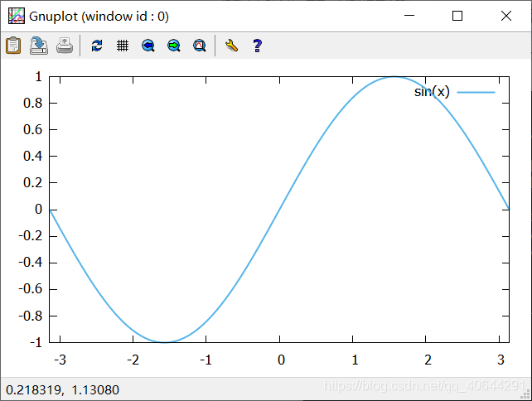Image resolution: width=532 pixels, height=401 pixels.
Task: Click the y-axis label 0.4
Action: pos(32,157)
